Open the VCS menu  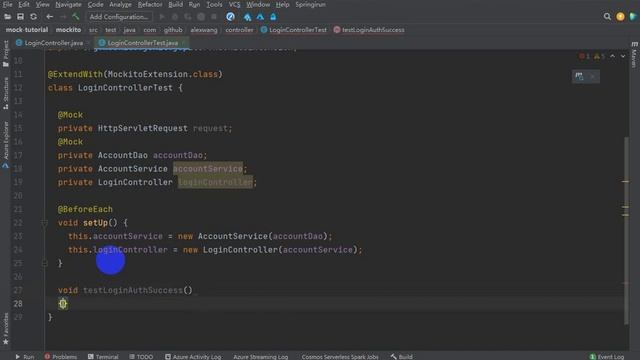click(234, 4)
